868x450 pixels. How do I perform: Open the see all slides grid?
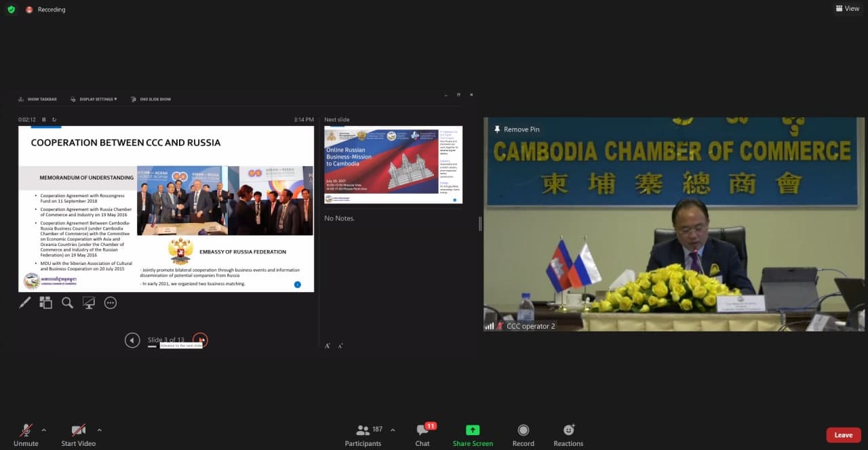(45, 303)
